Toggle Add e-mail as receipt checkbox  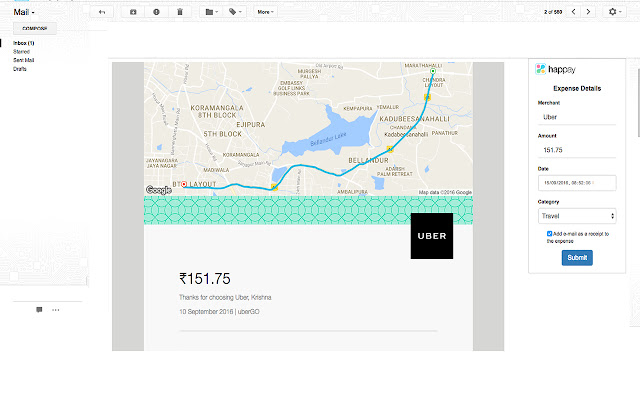(x=549, y=234)
